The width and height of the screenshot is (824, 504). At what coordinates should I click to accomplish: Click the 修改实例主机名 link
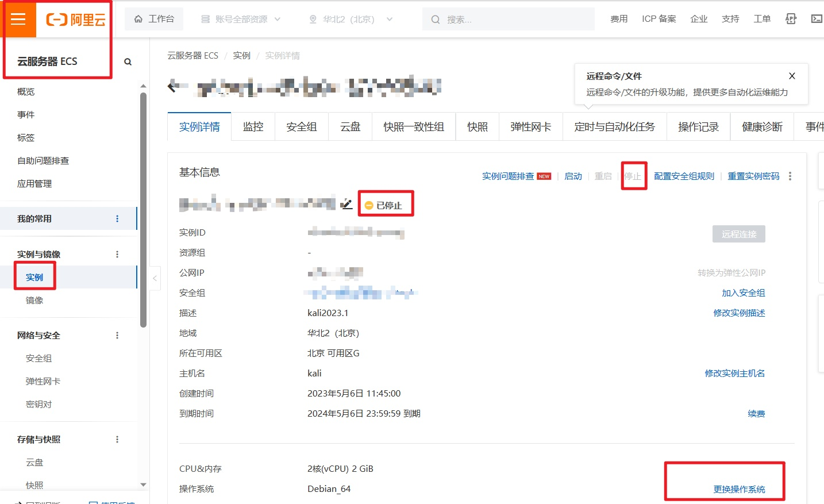[735, 374]
